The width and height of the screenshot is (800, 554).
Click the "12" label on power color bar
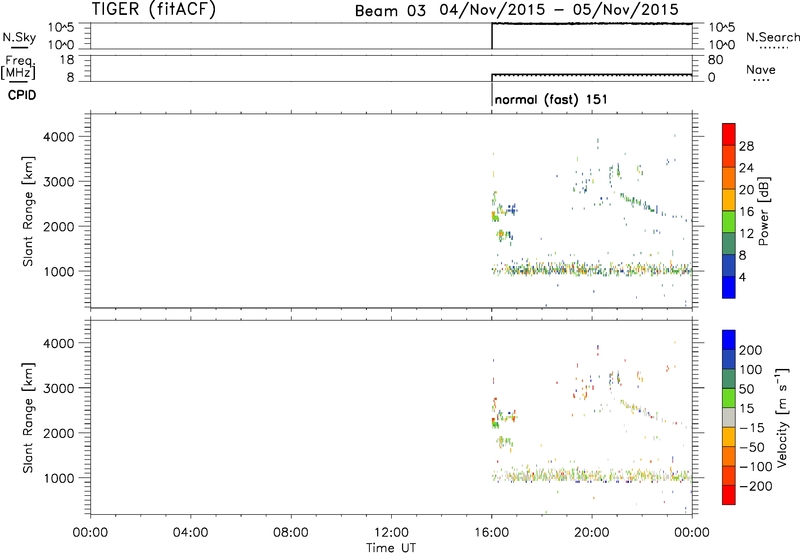point(746,234)
